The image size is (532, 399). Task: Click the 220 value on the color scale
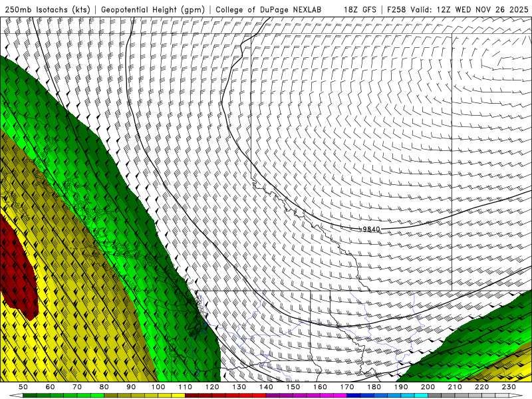coord(482,387)
